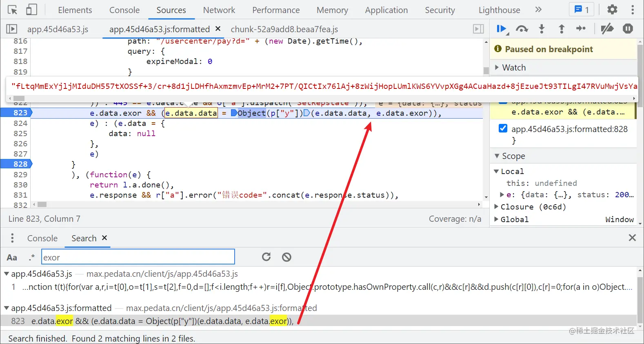
Task: Uncheck the app.45d46a53.js:formatted:828 breakpoint
Action: pyautogui.click(x=503, y=128)
